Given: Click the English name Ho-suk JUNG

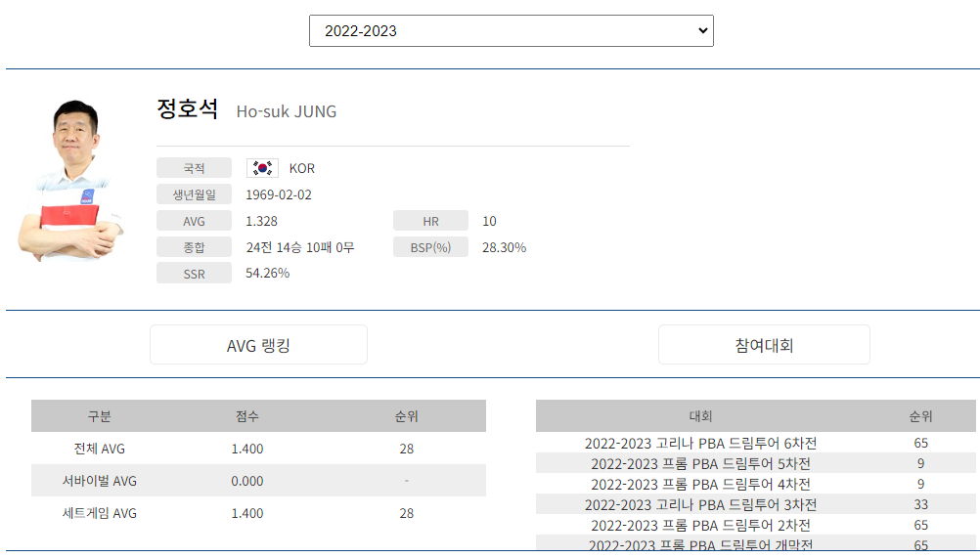Looking at the screenshot, I should click(287, 111).
